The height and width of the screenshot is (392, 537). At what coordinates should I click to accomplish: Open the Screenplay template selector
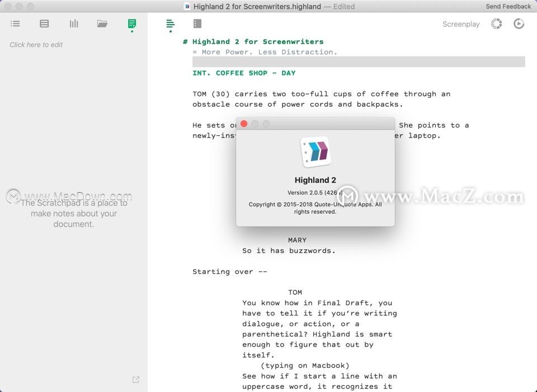coord(460,24)
